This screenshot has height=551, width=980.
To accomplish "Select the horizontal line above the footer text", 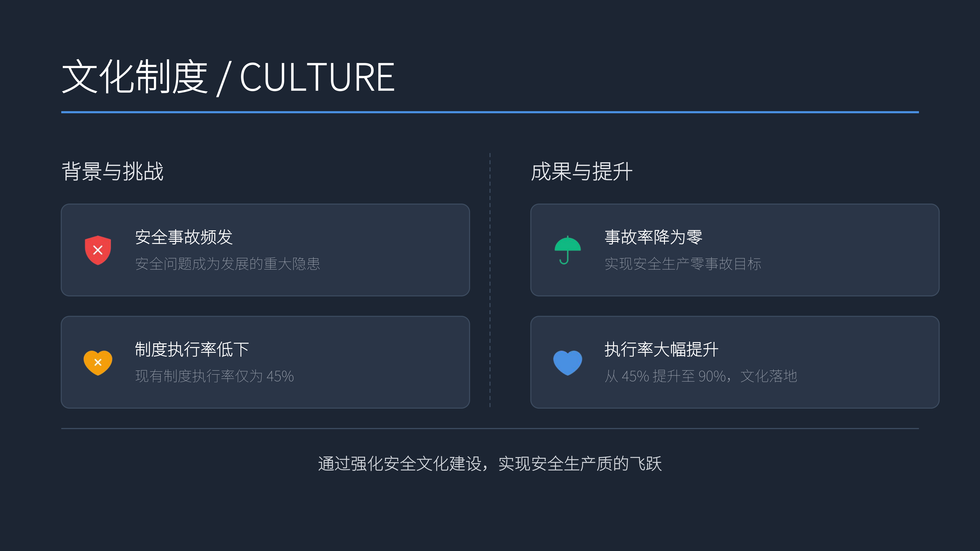I will pos(490,429).
